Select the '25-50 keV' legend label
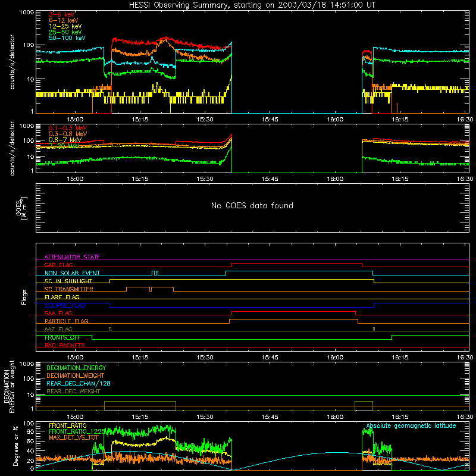This screenshot has height=476, width=476. click(65, 32)
